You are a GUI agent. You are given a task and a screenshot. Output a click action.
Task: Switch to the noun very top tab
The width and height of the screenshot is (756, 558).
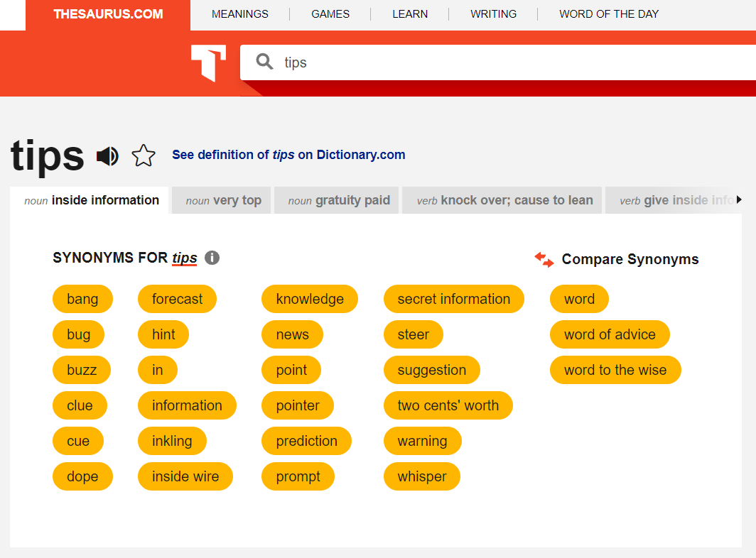point(223,200)
